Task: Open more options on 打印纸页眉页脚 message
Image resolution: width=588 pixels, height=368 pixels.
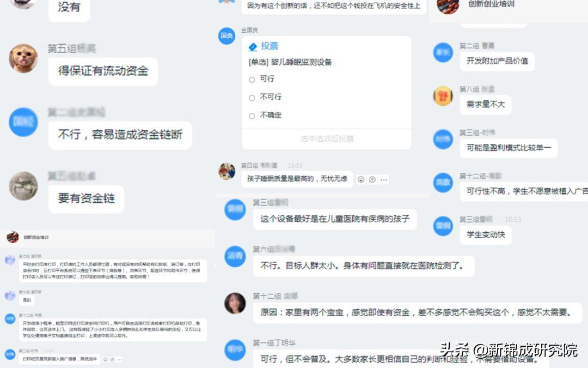Action: pos(120,359)
